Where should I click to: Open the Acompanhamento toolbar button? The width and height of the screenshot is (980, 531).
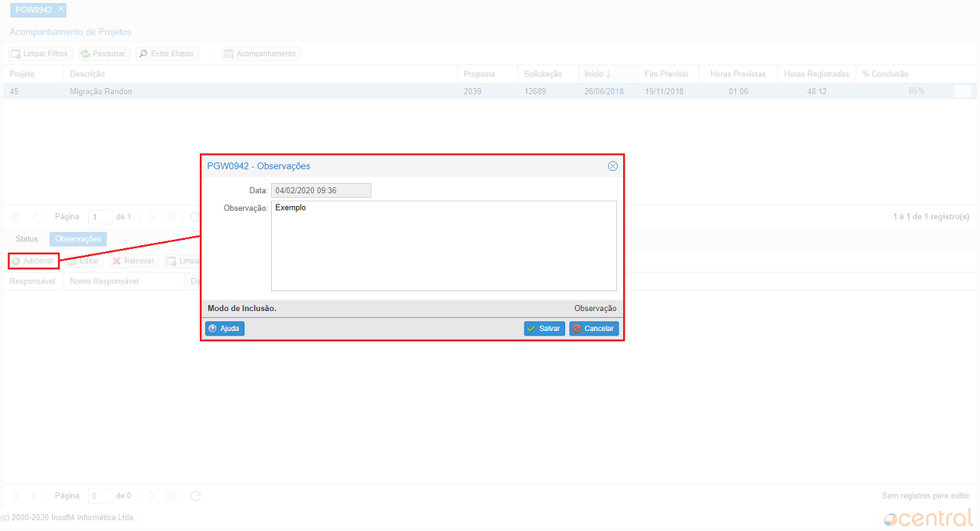tap(260, 54)
